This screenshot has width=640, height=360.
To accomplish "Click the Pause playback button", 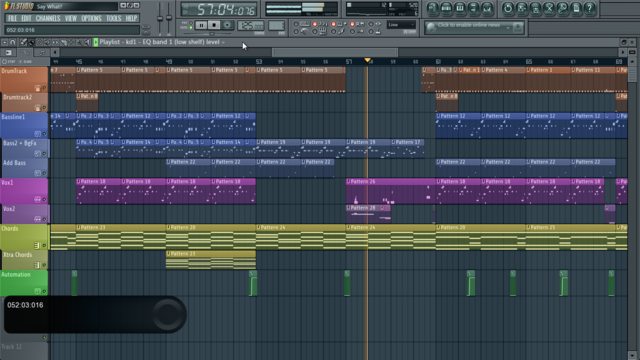I will pos(201,25).
